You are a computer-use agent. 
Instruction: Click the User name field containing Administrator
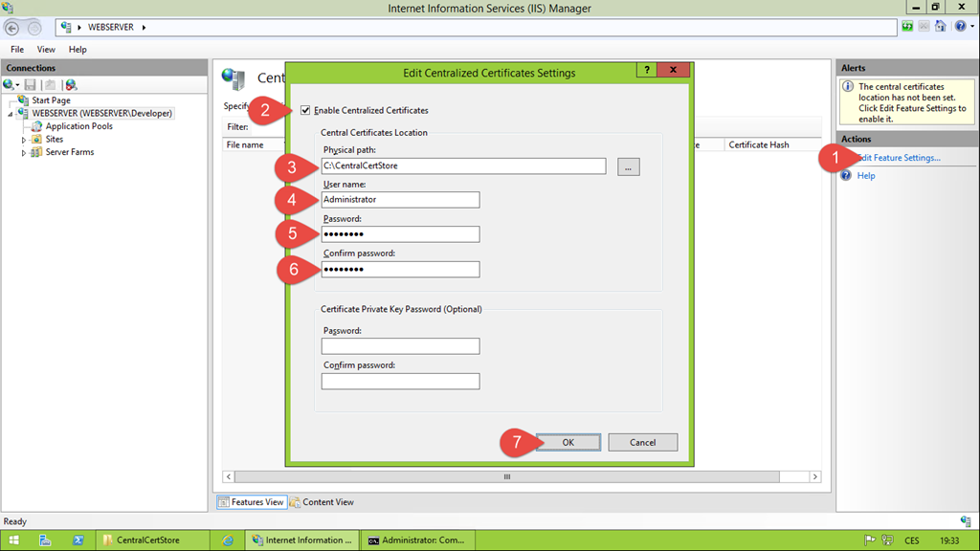[x=400, y=199]
